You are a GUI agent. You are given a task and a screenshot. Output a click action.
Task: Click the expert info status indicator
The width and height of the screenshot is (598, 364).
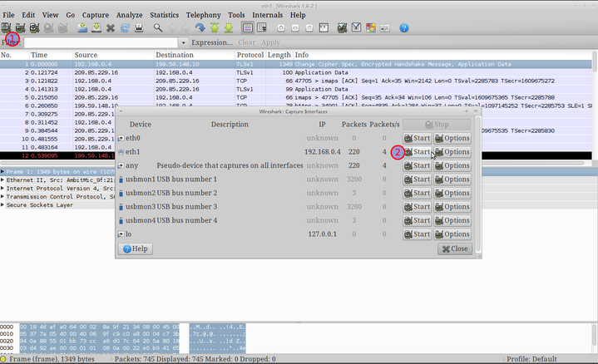(3, 359)
